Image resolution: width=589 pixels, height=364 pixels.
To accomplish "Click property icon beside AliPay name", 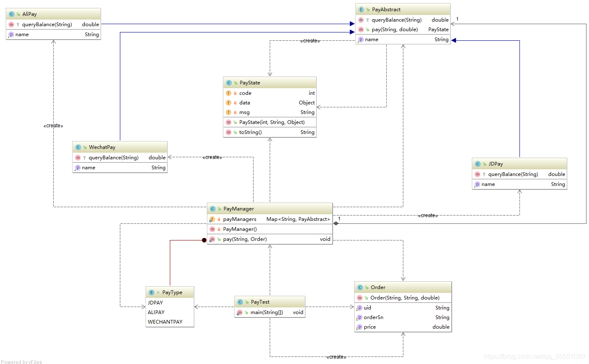I will [11, 35].
